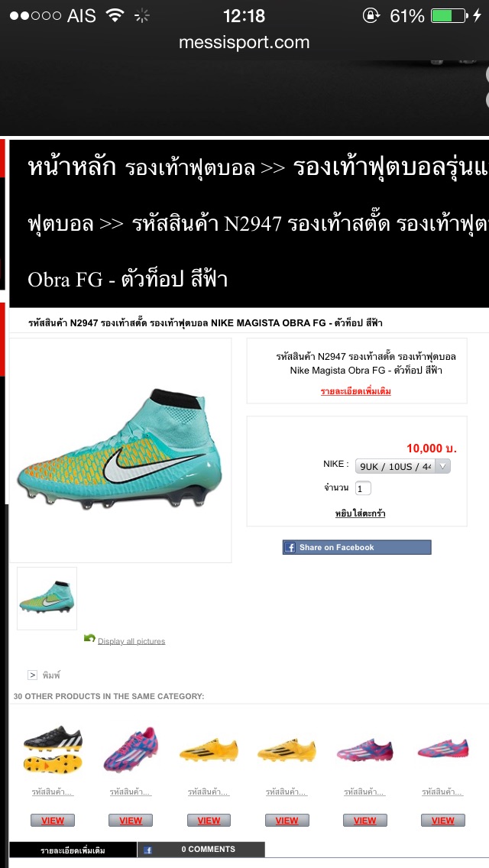This screenshot has height=868, width=489.
Task: Tap the battery indicator icon
Action: (449, 15)
